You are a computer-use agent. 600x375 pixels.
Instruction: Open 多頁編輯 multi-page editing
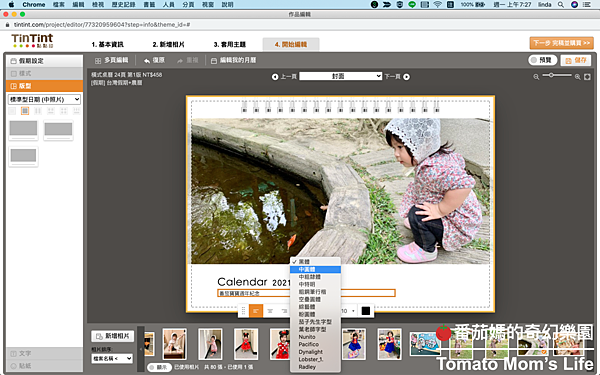111,60
